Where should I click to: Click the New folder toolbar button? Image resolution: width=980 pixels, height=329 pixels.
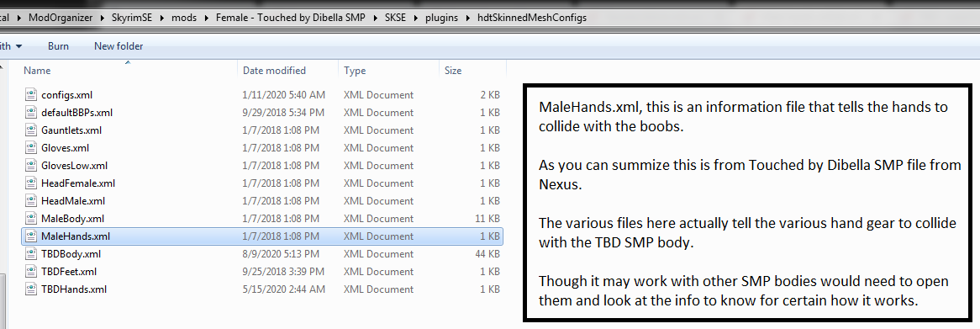coord(119,46)
